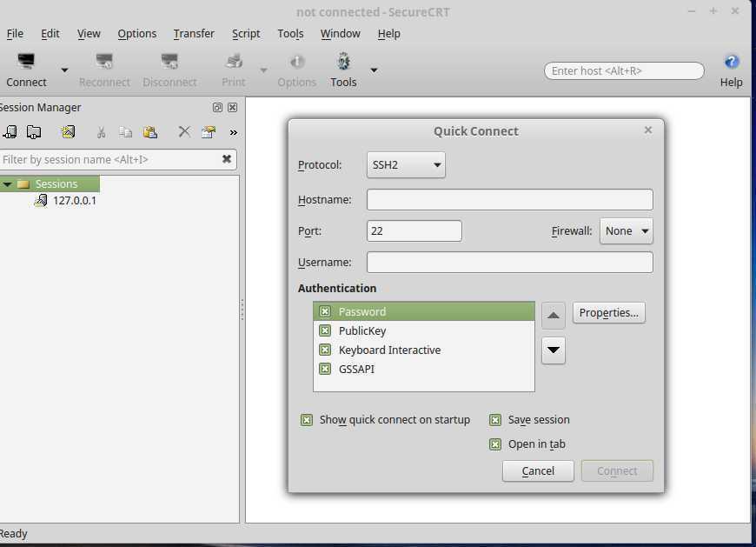
Task: Open the dropdown arrow beside Print
Action: (x=264, y=70)
